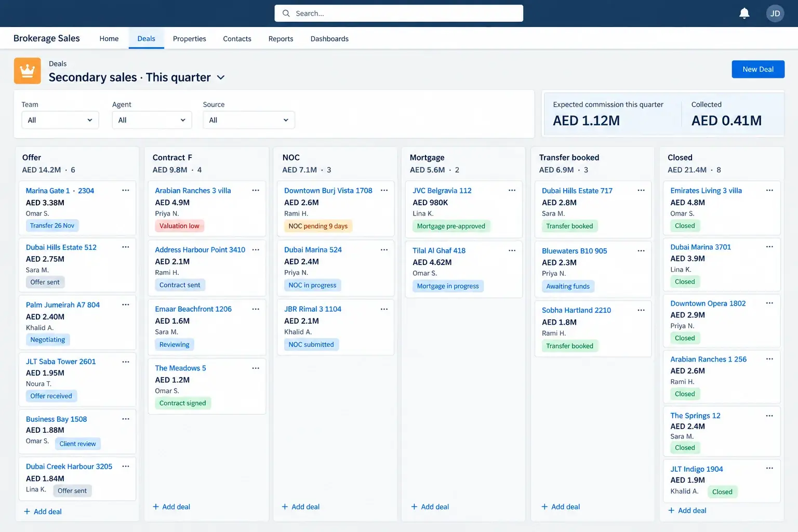798x532 pixels.
Task: Switch to the Dashboards tab
Action: (329, 38)
